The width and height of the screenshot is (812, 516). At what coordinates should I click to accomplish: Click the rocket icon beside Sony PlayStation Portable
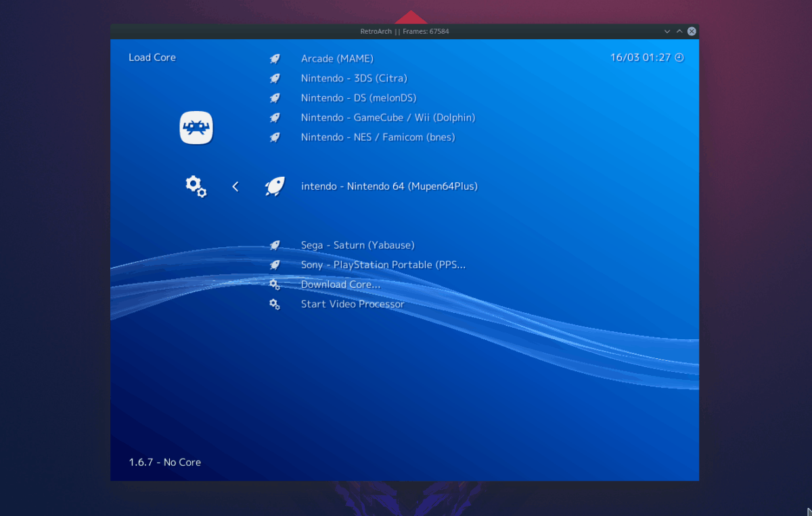pos(275,265)
